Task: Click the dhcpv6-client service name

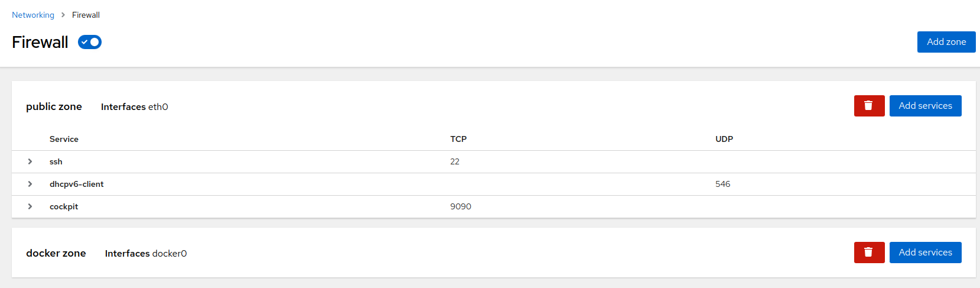Action: pos(77,184)
